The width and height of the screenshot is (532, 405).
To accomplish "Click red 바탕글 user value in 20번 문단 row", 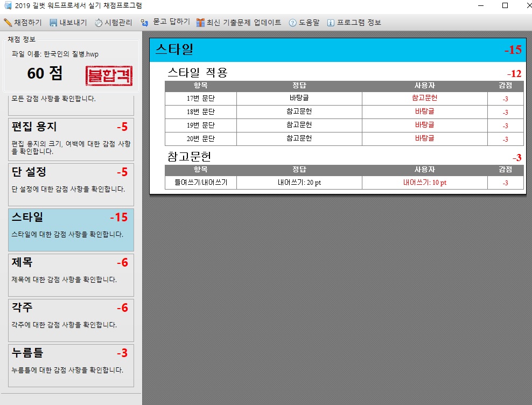I will (424, 138).
